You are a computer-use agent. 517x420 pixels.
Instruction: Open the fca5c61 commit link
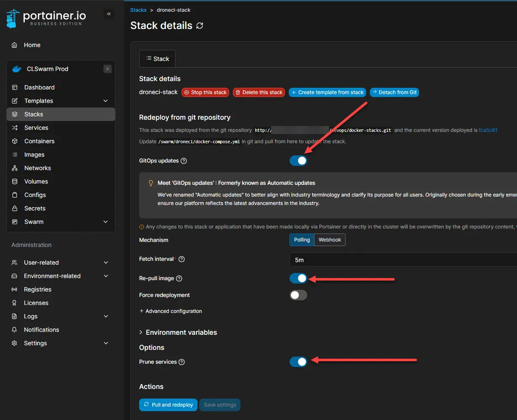488,130
